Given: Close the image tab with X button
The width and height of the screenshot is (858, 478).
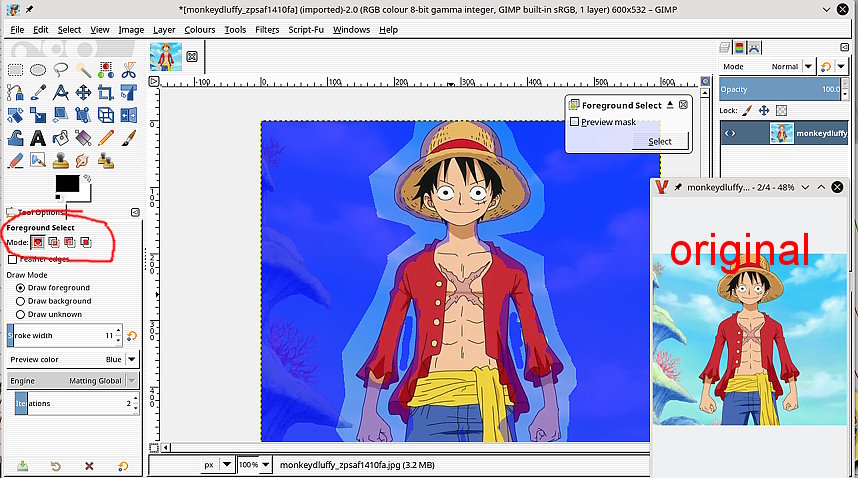Looking at the screenshot, I should (x=192, y=56).
